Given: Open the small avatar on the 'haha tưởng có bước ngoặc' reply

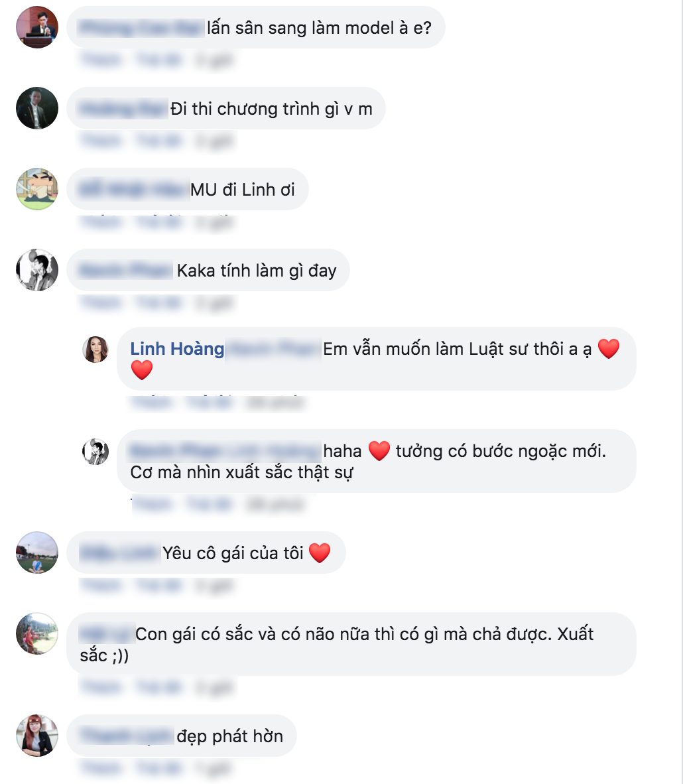Looking at the screenshot, I should (x=95, y=452).
